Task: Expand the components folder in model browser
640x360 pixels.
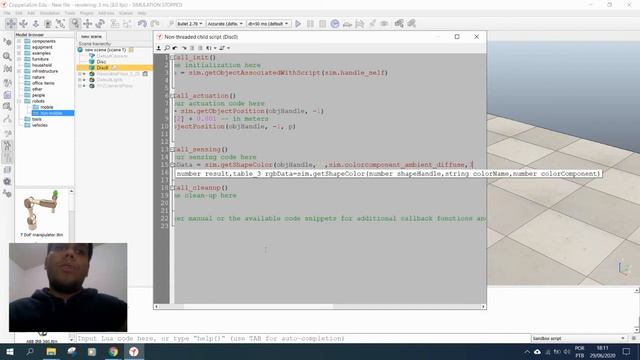Action: click(19, 41)
